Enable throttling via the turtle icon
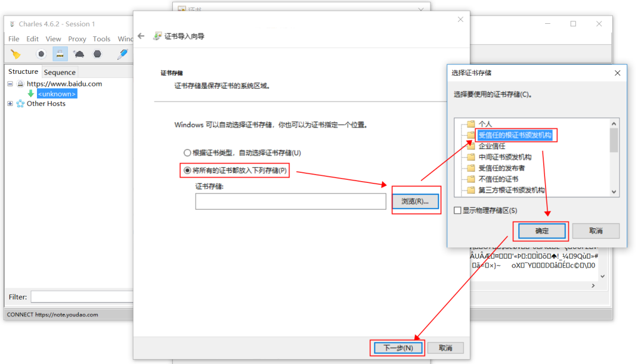The height and width of the screenshot is (364, 644). pos(78,54)
